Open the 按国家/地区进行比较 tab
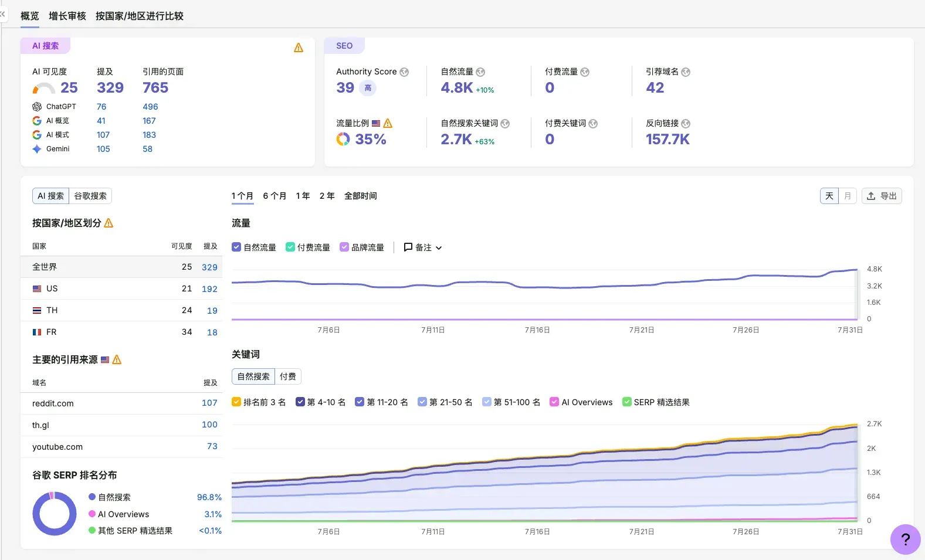Screen dimensions: 925x560 (x=140, y=16)
